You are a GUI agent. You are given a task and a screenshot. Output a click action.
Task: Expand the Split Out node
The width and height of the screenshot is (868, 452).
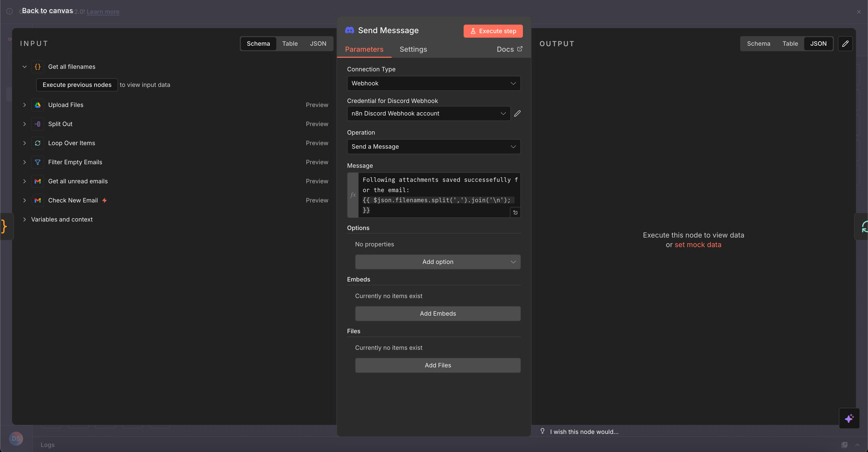[x=25, y=124]
